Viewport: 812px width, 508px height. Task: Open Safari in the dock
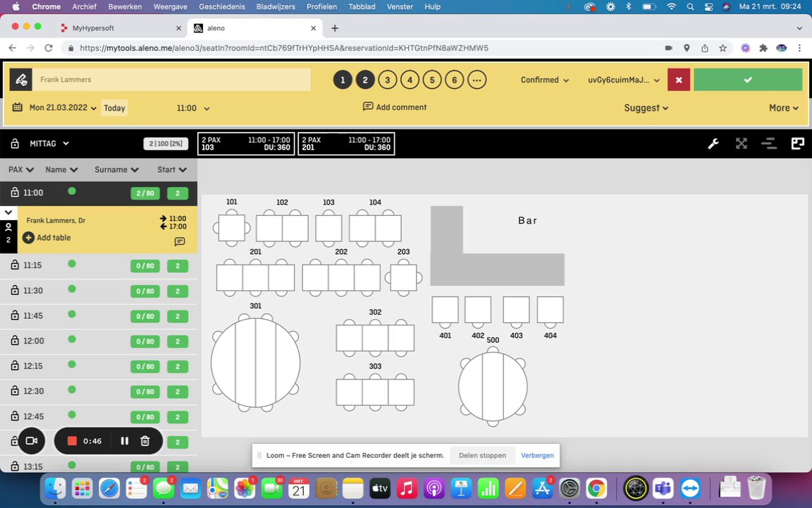[109, 488]
